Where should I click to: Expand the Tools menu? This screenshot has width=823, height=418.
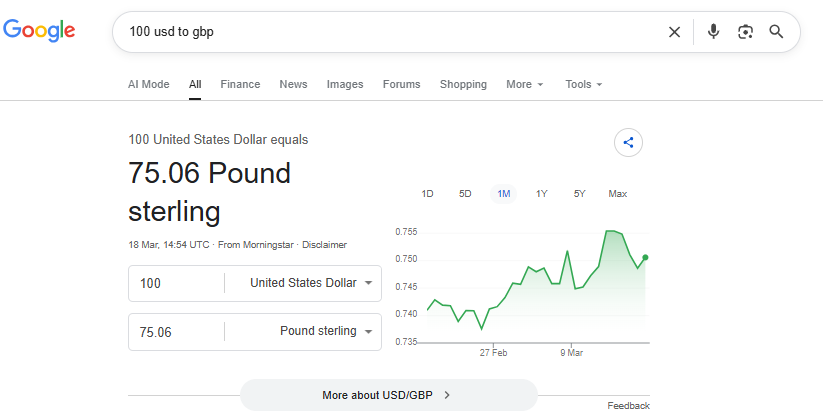[583, 85]
